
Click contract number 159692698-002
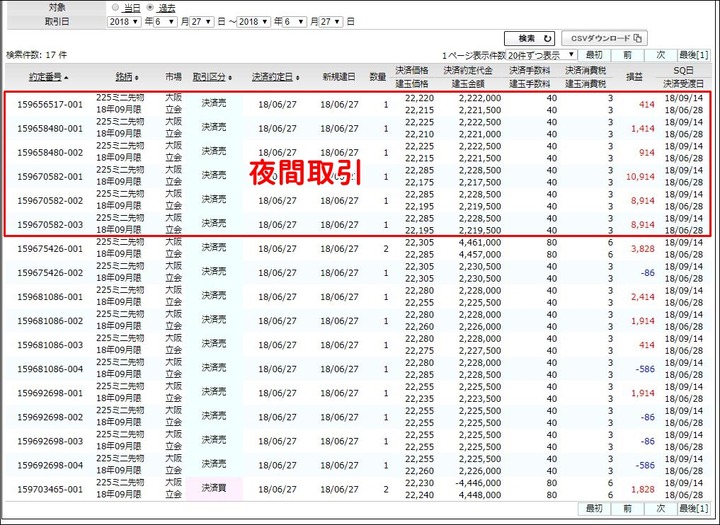click(x=50, y=417)
